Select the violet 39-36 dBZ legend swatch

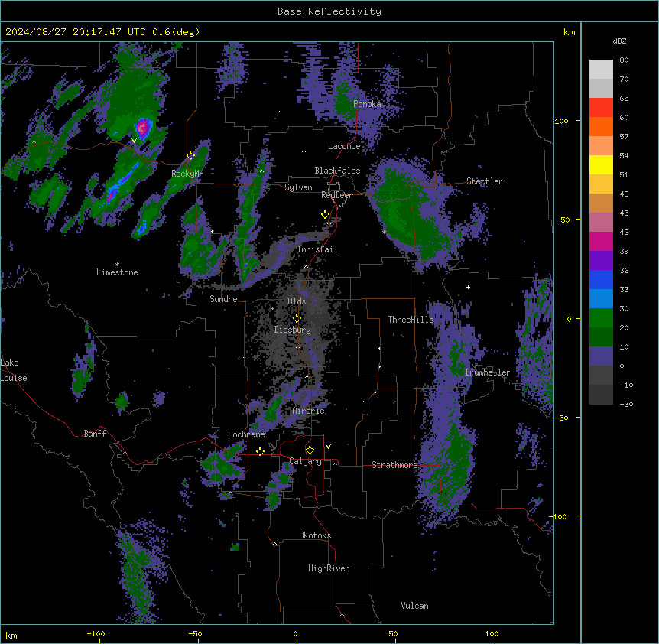(601, 261)
